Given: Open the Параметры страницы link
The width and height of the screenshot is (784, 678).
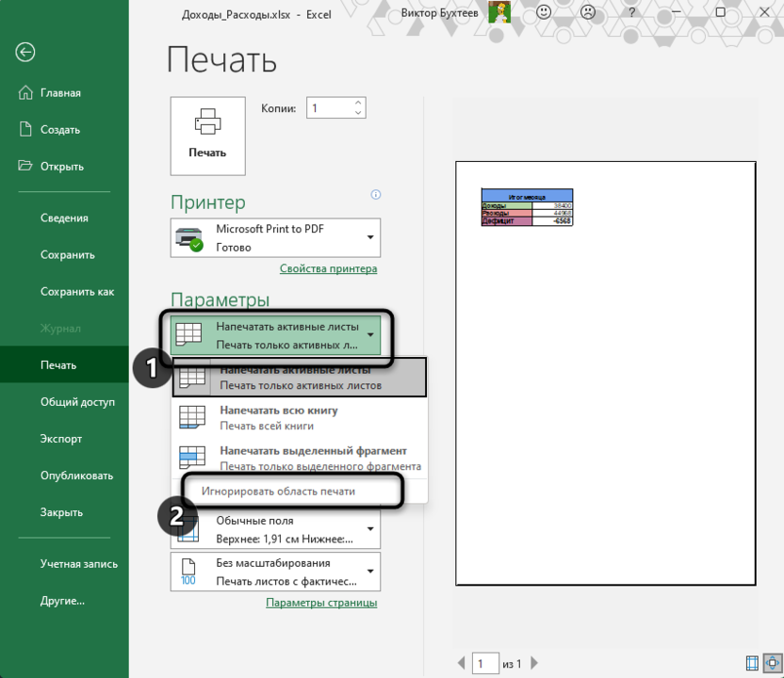Looking at the screenshot, I should tap(321, 603).
